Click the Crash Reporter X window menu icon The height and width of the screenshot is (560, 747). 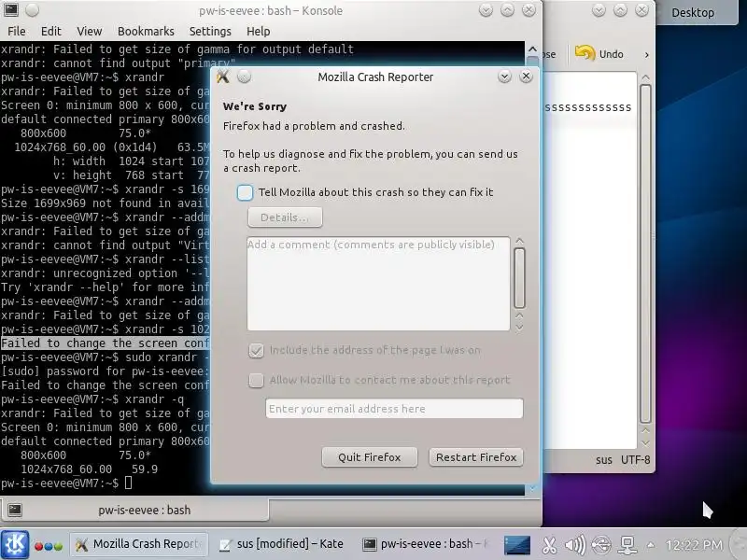point(222,77)
